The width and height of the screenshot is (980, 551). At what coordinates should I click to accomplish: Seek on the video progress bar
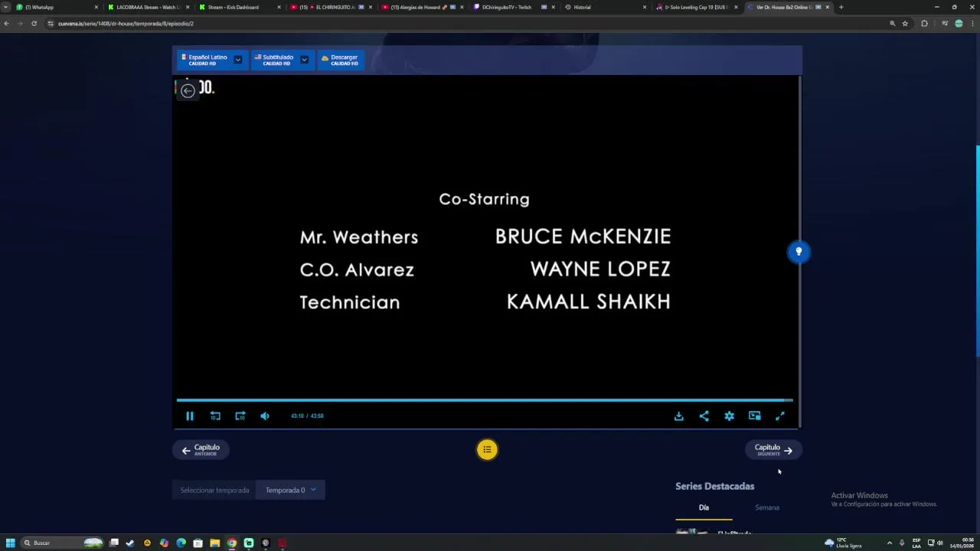coord(484,400)
